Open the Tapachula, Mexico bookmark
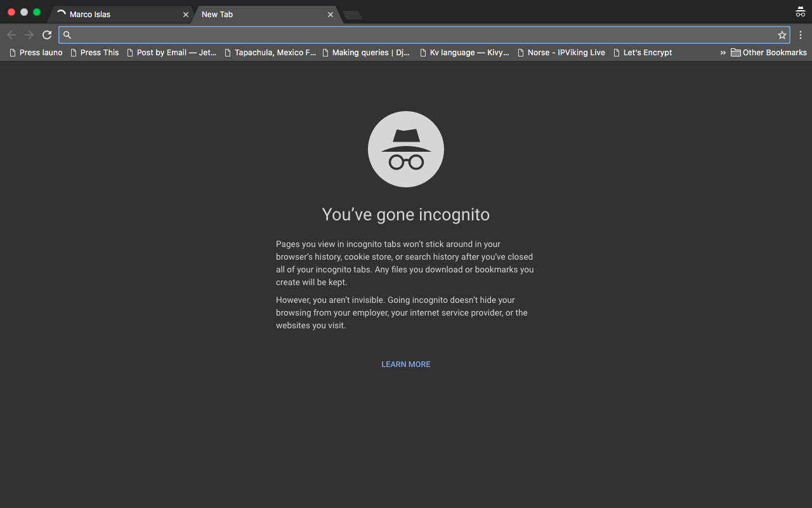The width and height of the screenshot is (812, 508). click(x=270, y=53)
